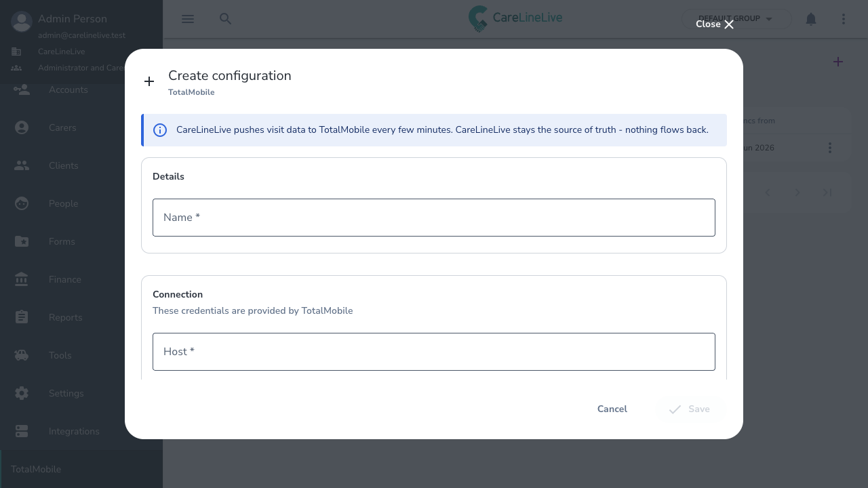Click the "Admin Person" name text
The image size is (868, 488).
point(73,19)
